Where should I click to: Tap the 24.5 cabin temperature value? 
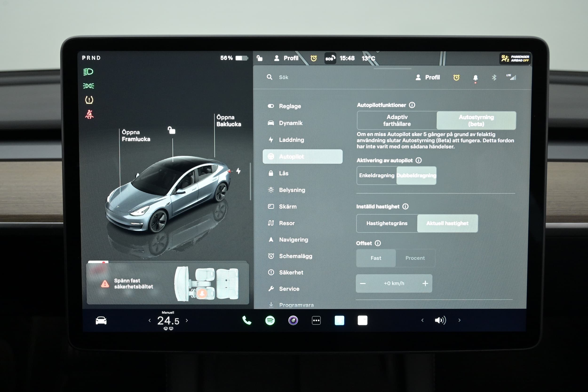coord(168,321)
